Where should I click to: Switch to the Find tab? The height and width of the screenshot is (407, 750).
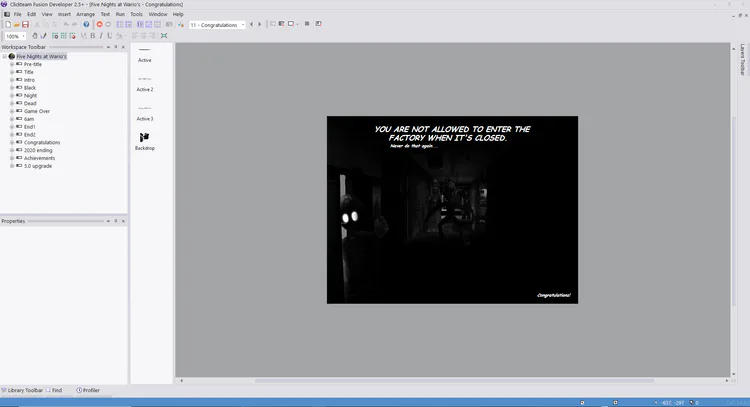[x=54, y=390]
